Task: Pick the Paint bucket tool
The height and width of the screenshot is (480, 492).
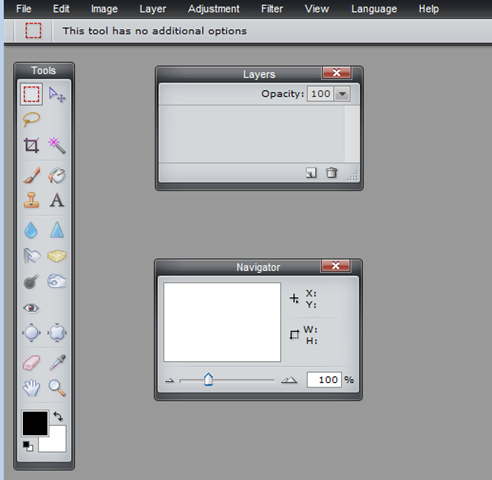Action: pyautogui.click(x=57, y=175)
